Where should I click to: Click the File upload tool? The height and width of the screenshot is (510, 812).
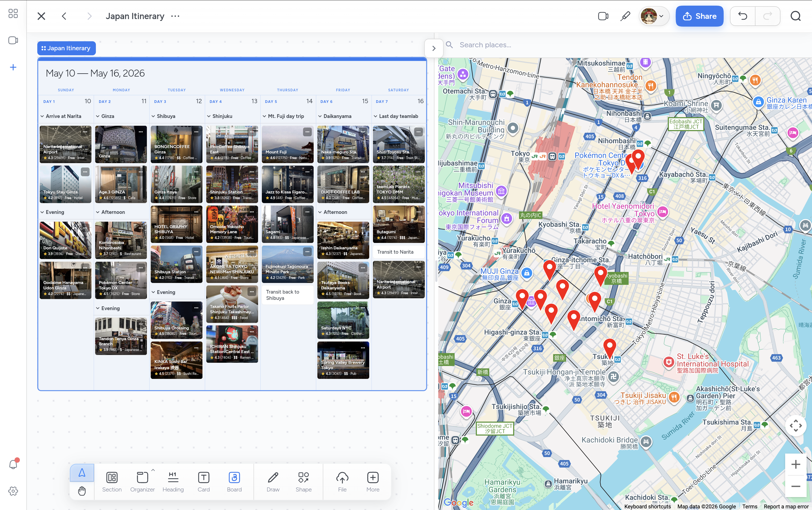(x=342, y=481)
